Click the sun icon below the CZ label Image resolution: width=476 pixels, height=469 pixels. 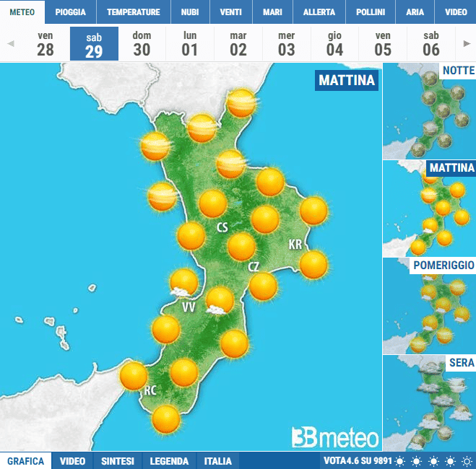pyautogui.click(x=263, y=286)
